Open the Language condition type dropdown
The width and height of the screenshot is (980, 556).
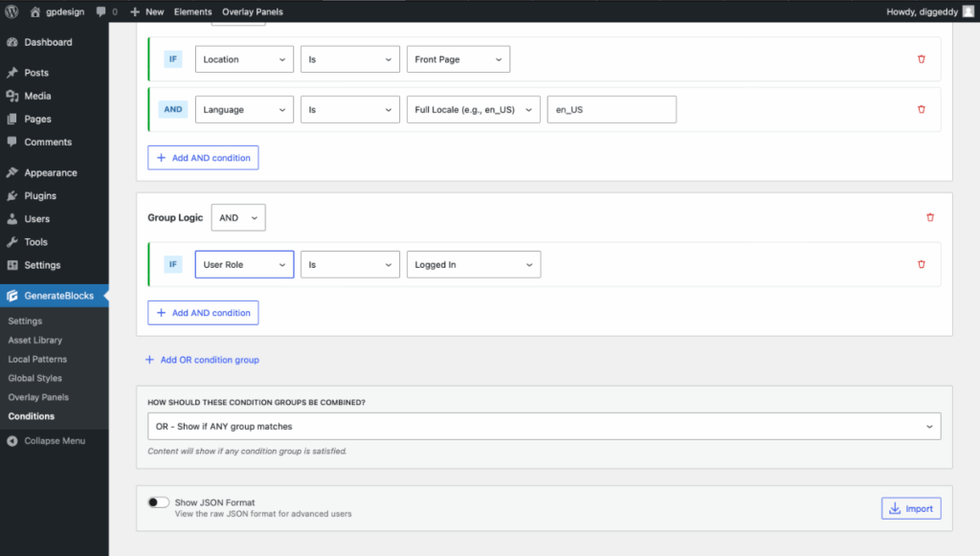[x=244, y=109]
